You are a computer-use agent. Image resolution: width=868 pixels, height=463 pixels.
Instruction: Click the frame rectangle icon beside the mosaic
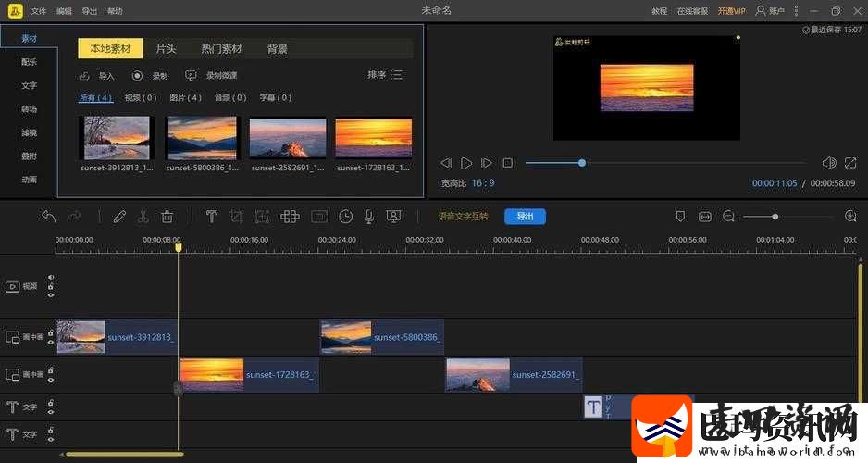click(x=319, y=216)
